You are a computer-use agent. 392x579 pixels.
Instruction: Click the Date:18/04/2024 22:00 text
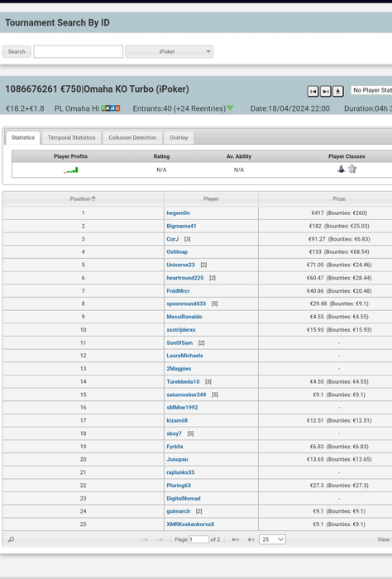tap(290, 108)
